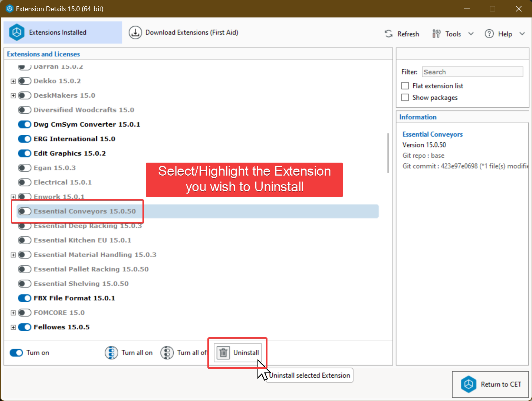The height and width of the screenshot is (401, 532).
Task: Expand the Dekko 15.0.2 tree node
Action: tap(13, 81)
